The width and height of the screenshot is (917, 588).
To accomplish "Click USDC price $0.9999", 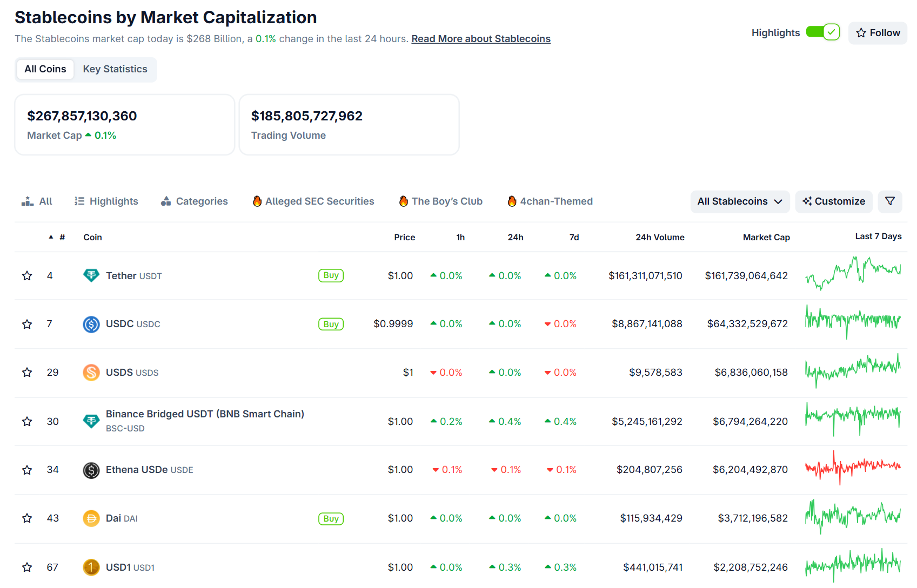I will [393, 324].
